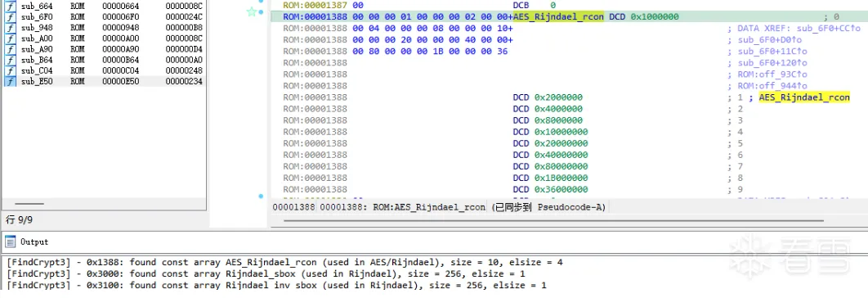The height and width of the screenshot is (298, 868).
Task: Click the Output panel title
Action: tap(34, 242)
